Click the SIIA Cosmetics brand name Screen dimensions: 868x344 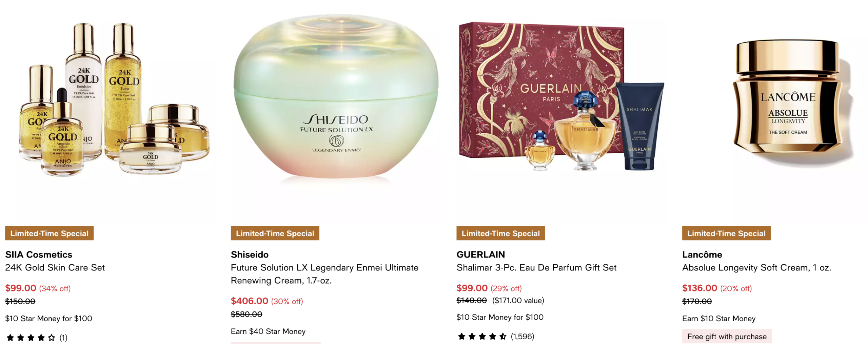click(x=39, y=254)
